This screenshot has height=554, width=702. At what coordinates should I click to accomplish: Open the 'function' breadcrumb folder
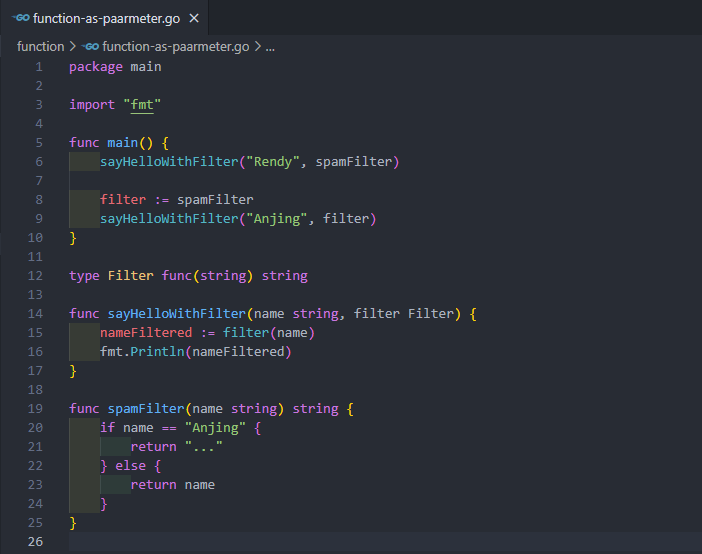40,47
